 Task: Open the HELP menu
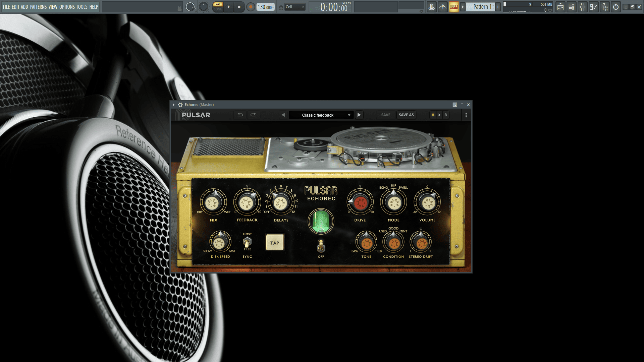94,7
